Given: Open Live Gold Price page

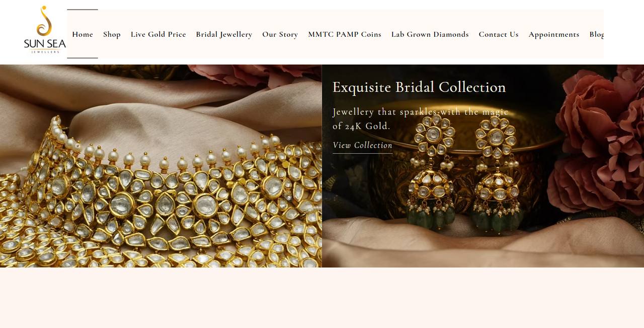Looking at the screenshot, I should tap(158, 34).
